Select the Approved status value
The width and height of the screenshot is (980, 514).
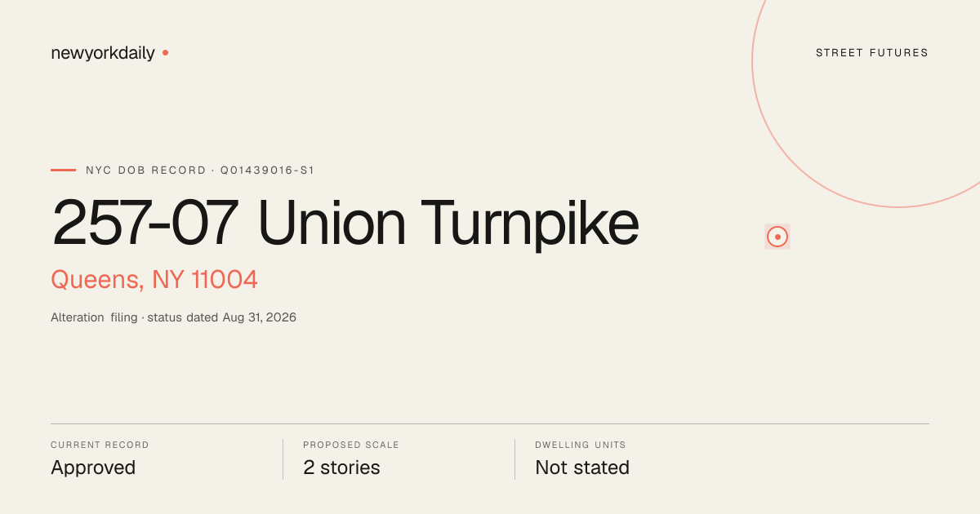coord(93,467)
